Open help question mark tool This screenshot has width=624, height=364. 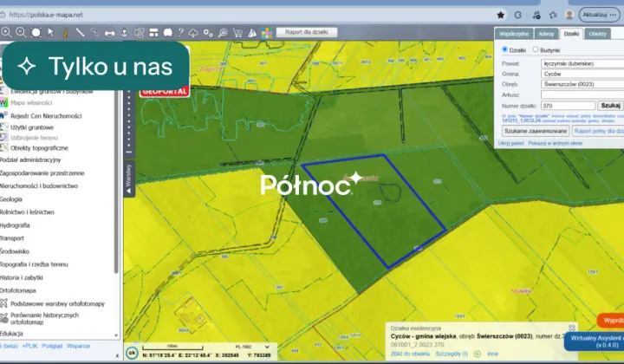[180, 33]
